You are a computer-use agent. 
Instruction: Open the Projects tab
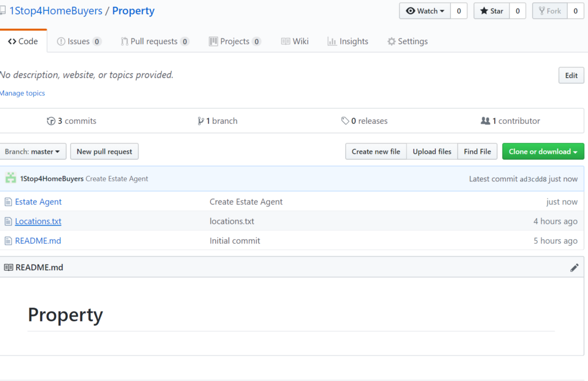point(235,41)
